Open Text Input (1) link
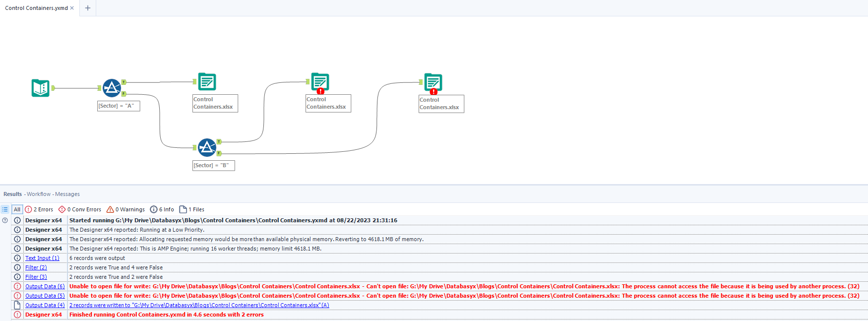The height and width of the screenshot is (321, 868). (42, 258)
